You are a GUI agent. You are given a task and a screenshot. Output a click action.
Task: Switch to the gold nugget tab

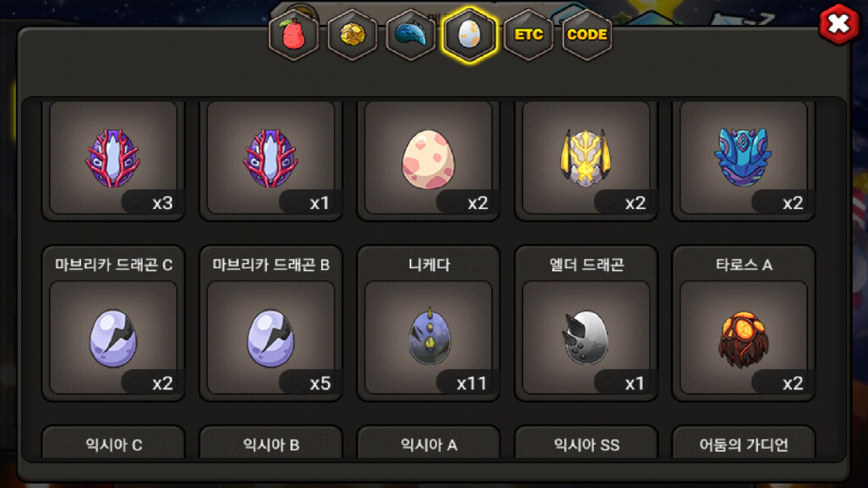(353, 35)
